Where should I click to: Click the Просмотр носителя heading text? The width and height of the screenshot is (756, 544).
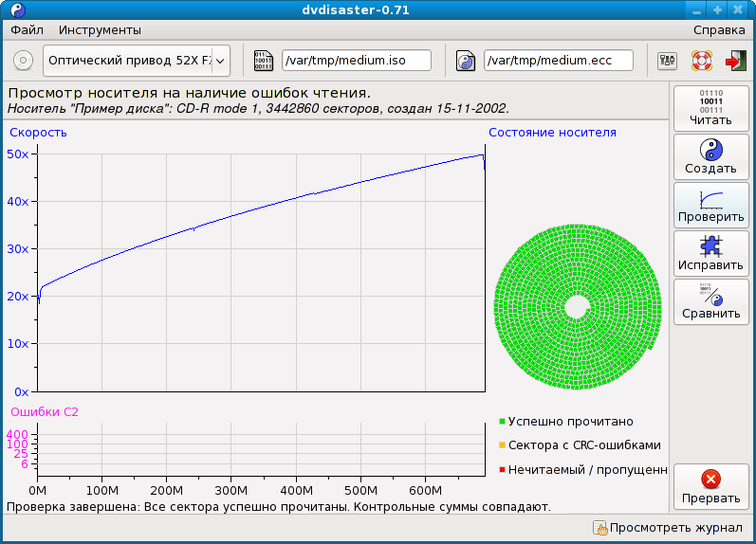(x=189, y=93)
